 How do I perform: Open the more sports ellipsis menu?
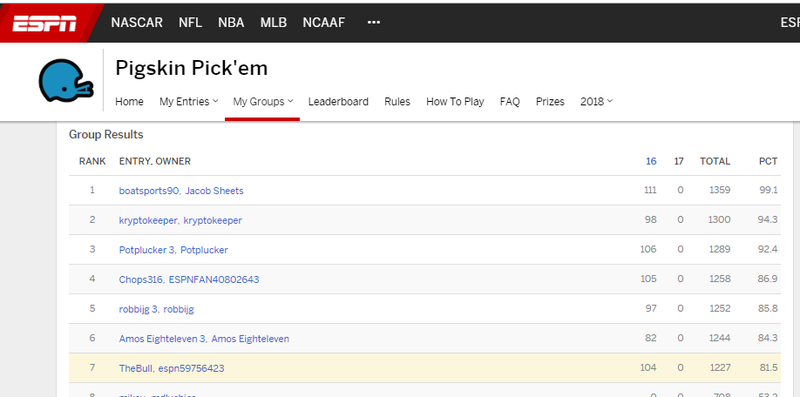tap(374, 22)
